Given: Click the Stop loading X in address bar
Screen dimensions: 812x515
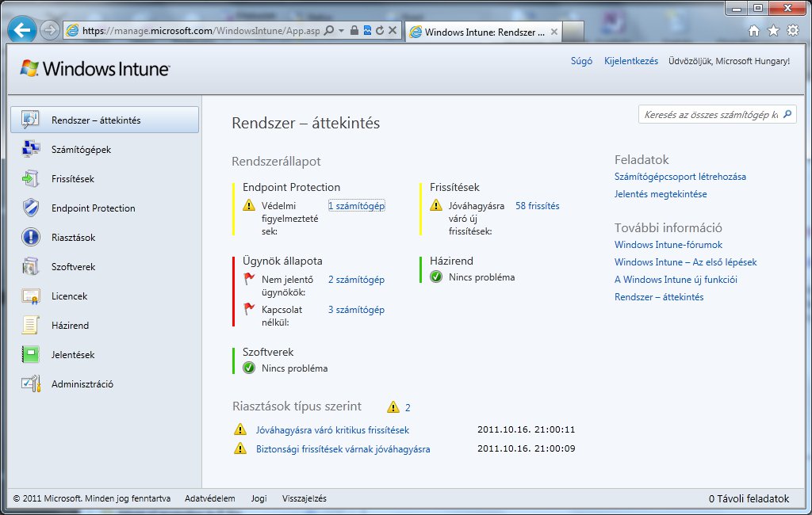Looking at the screenshot, I should [x=393, y=31].
